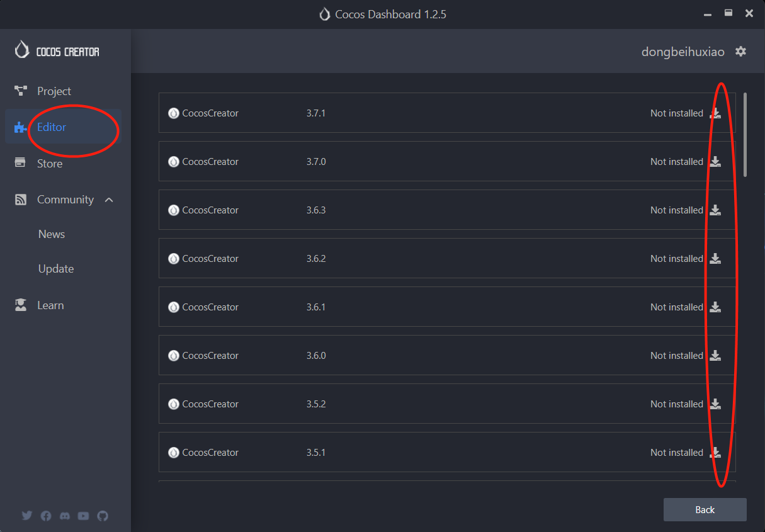
Task: Select the CocosCreator name in the 3.6.3 row
Action: tap(210, 210)
